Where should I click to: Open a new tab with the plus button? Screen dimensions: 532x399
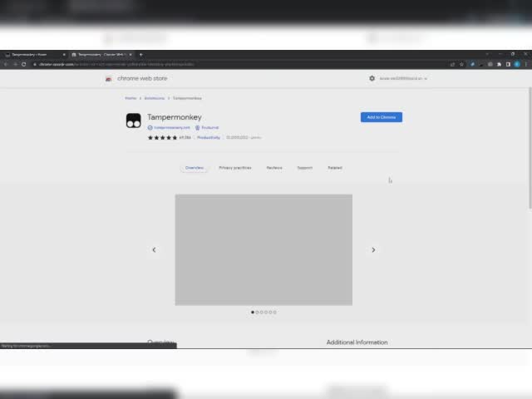140,55
